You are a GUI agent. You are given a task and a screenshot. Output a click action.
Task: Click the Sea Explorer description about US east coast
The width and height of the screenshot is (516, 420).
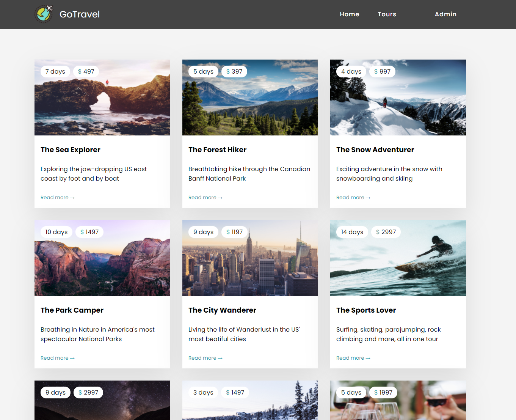tap(94, 174)
